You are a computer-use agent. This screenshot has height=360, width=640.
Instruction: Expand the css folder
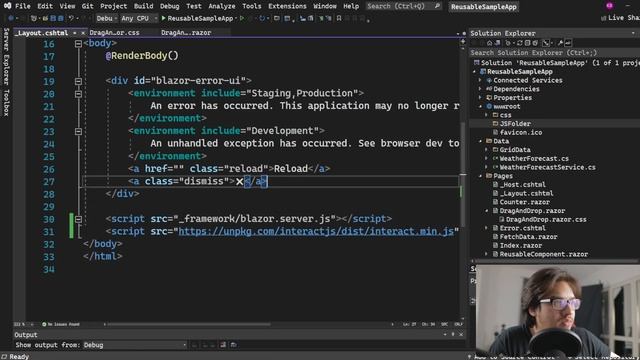486,115
